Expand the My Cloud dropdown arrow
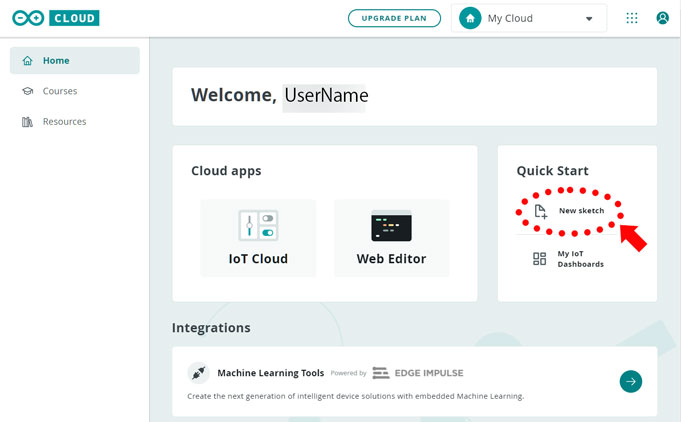The image size is (681, 422). tap(589, 19)
